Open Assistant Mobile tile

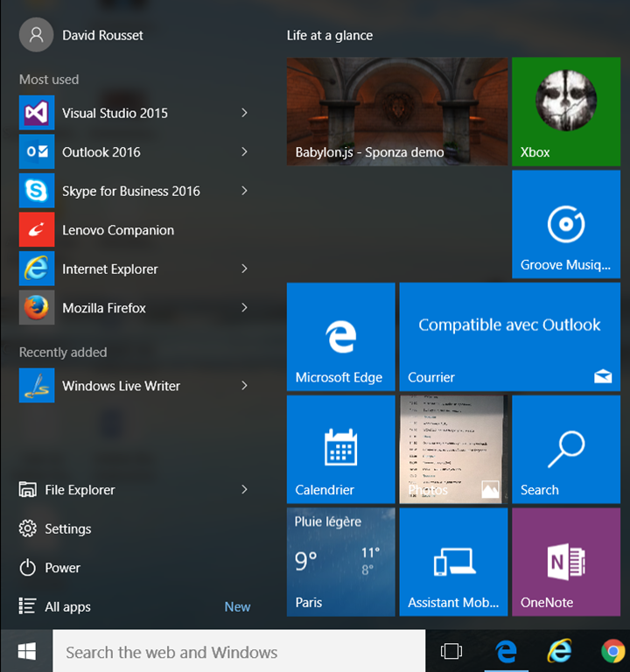click(x=453, y=563)
